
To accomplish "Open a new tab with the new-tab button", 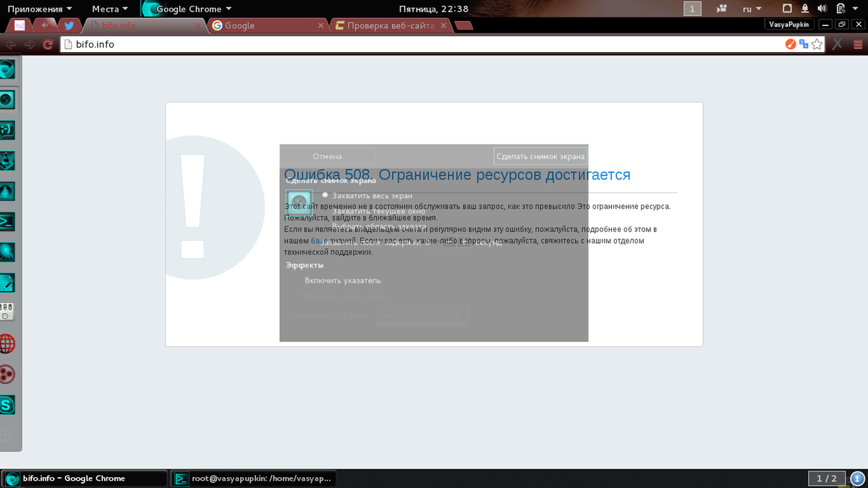I will 465,25.
